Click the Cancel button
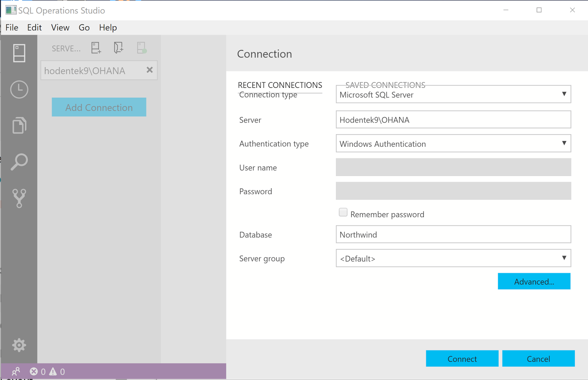 click(x=538, y=359)
